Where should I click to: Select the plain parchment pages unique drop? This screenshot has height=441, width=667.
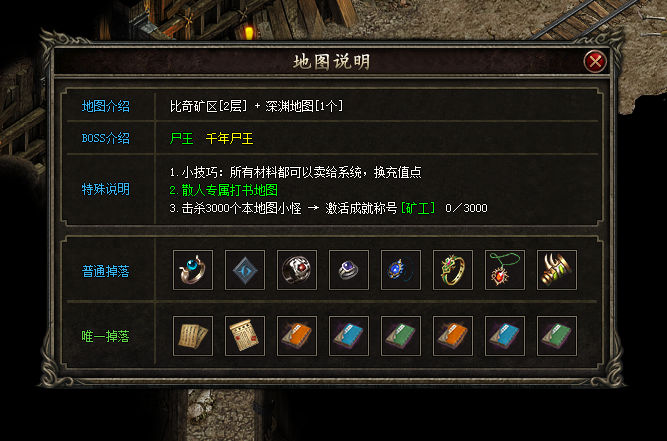pos(193,336)
